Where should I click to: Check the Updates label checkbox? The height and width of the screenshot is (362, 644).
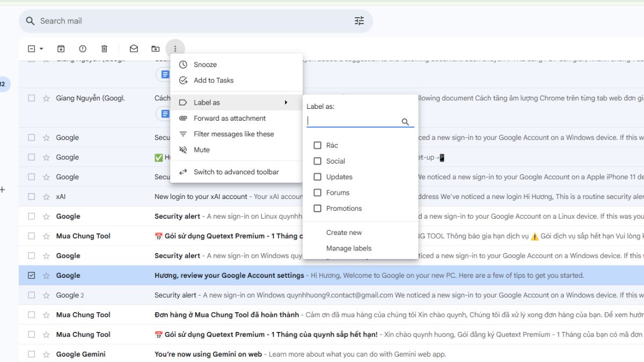pos(317,177)
